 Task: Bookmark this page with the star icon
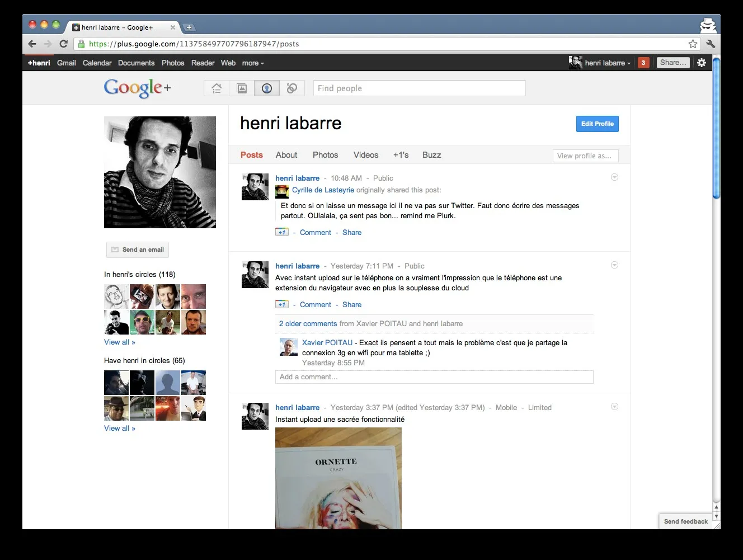point(693,44)
